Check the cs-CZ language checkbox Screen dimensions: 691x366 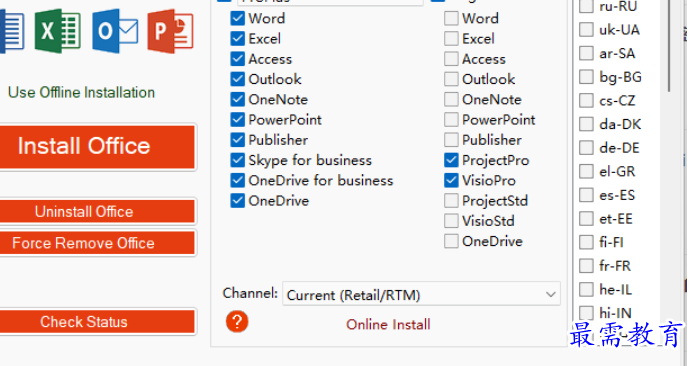tap(586, 100)
